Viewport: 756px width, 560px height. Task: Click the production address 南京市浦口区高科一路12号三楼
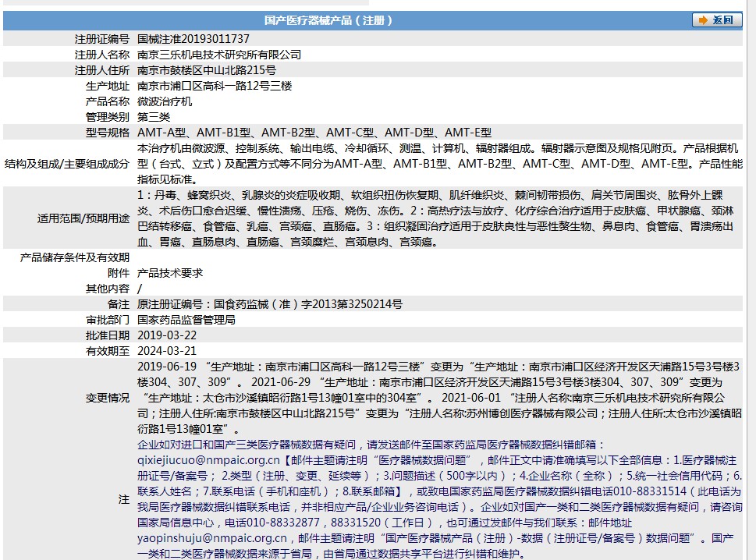215,86
